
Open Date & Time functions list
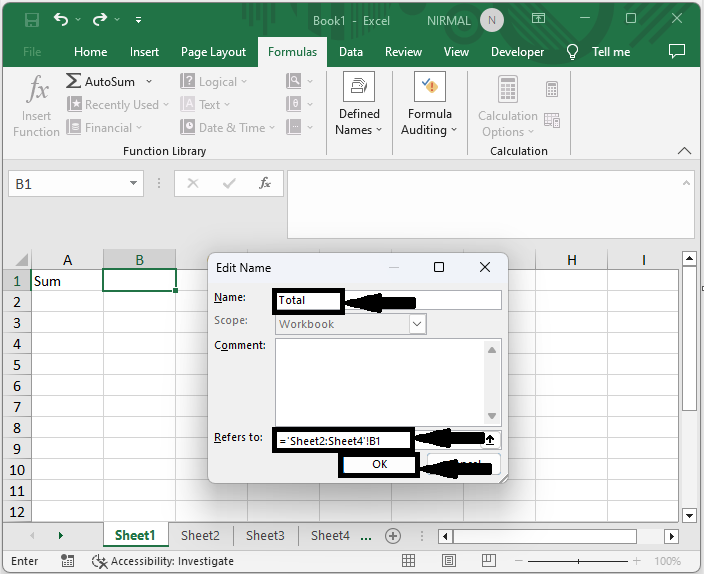coord(228,128)
